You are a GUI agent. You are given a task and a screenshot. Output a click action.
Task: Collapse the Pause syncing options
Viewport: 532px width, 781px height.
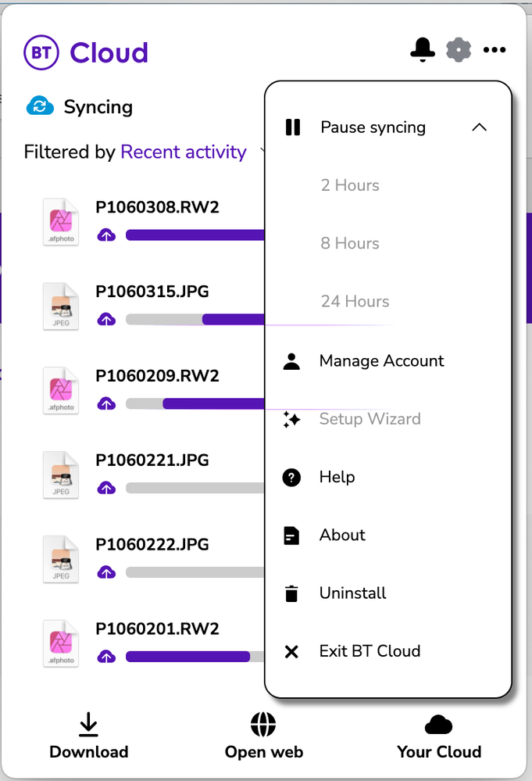point(479,127)
